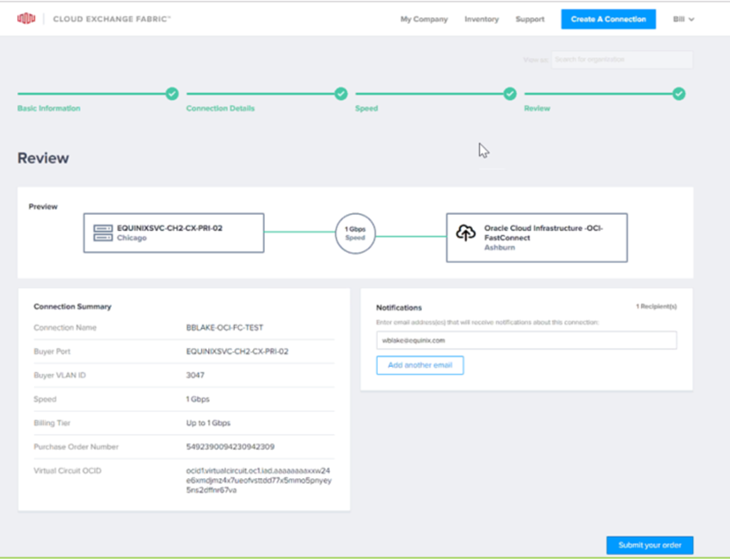Screen dimensions: 730x560
Task: Click the Virtual Circuit OCID value
Action: click(x=259, y=480)
